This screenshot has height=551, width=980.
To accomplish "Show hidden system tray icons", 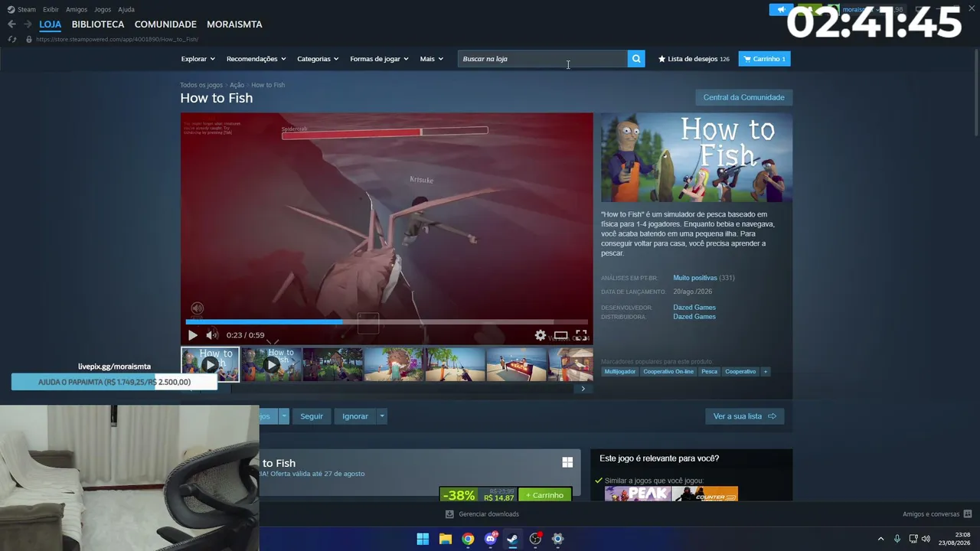I will [x=880, y=539].
